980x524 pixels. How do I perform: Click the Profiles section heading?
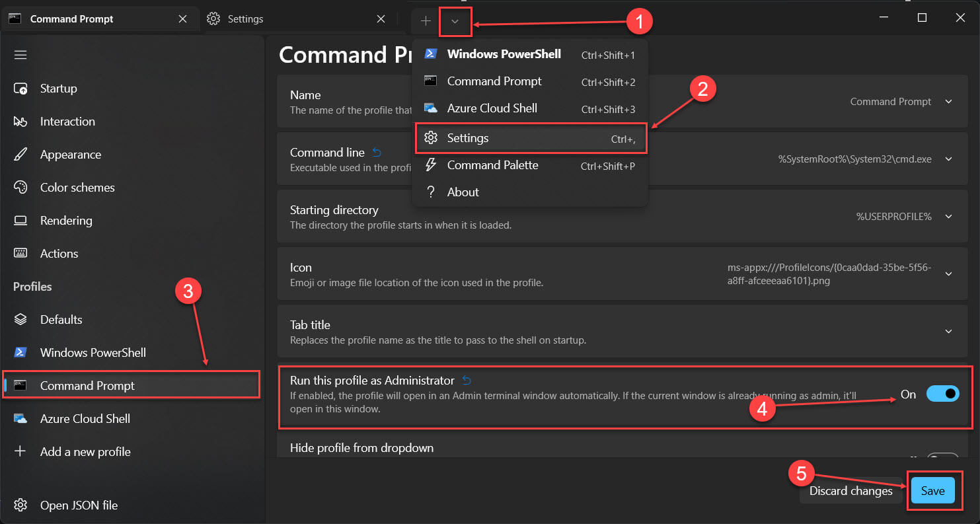[x=32, y=287]
